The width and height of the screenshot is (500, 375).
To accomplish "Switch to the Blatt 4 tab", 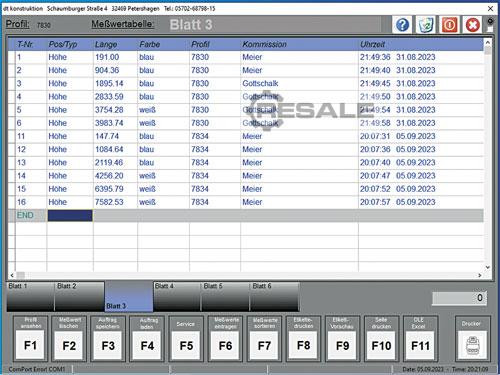I will click(x=177, y=296).
